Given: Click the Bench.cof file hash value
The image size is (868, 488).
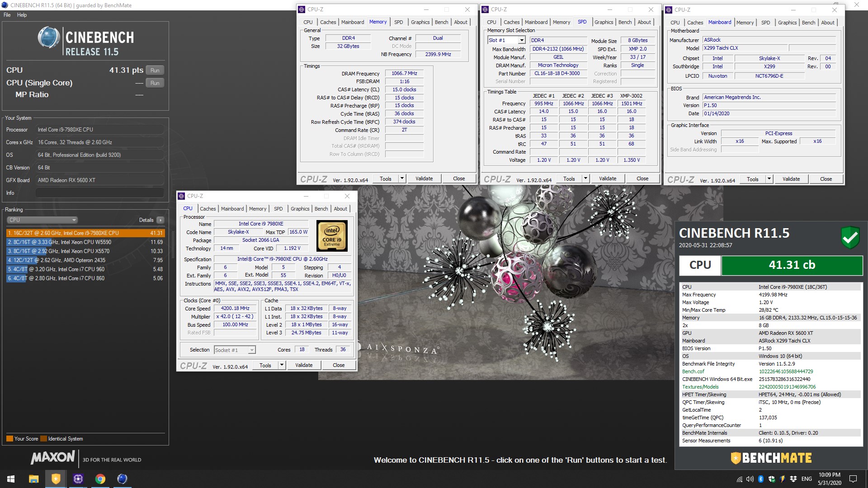Looking at the screenshot, I should [786, 372].
